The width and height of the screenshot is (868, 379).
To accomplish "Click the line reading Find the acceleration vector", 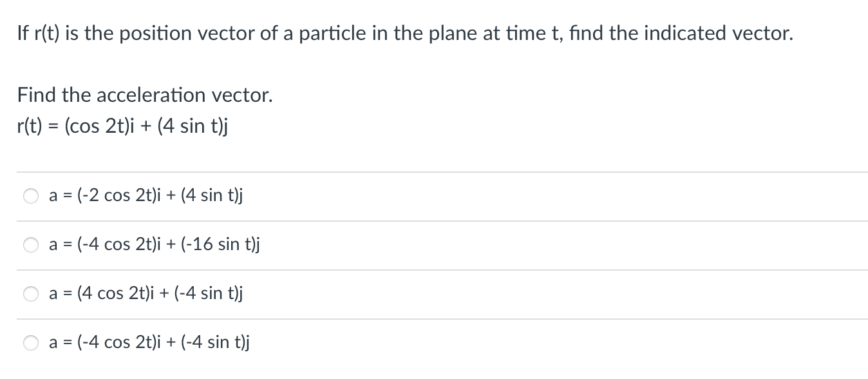I will (x=144, y=95).
